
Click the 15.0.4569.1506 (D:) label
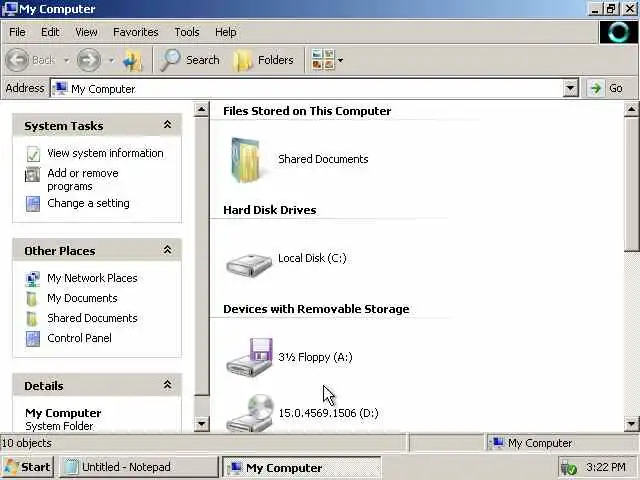click(329, 413)
